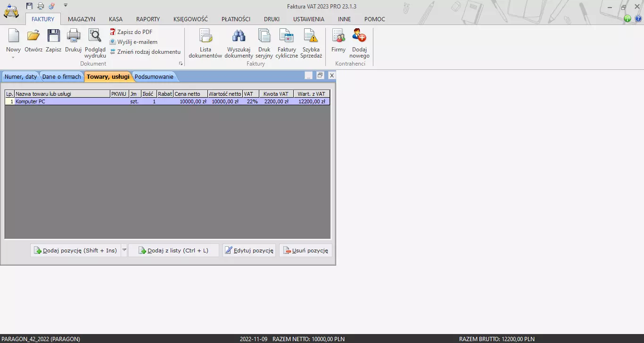
Task: Open a document with the Otwórz icon
Action: [x=33, y=36]
